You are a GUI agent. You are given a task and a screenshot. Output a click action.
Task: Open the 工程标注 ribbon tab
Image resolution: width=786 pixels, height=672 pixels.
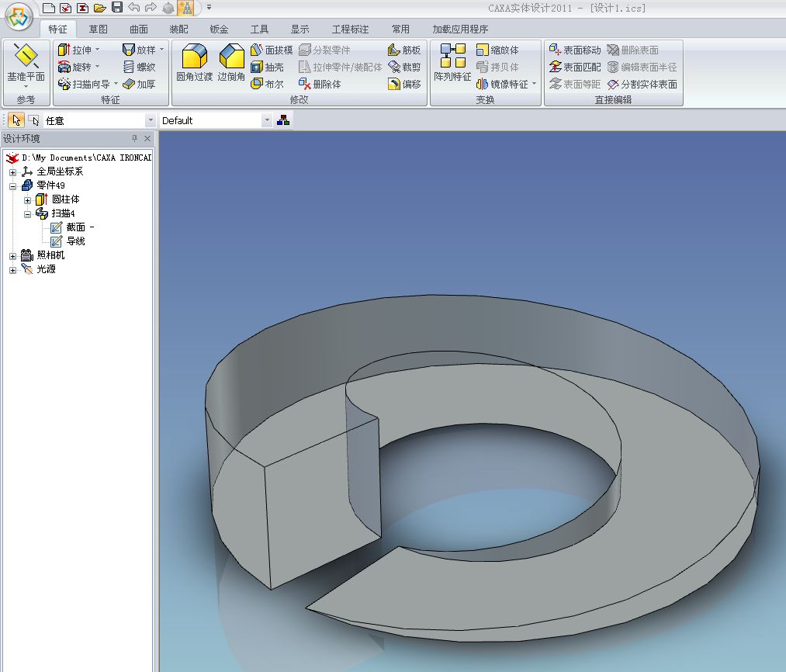pos(350,29)
